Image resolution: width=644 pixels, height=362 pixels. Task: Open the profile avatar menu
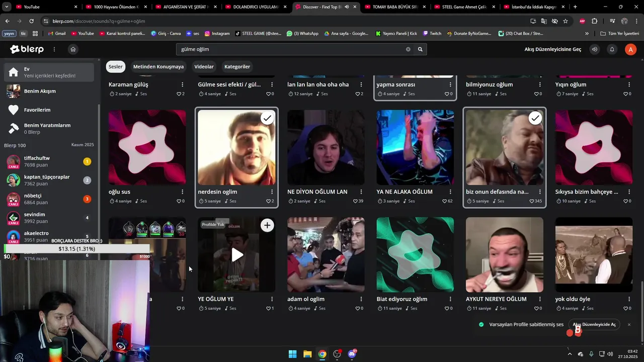(x=630, y=49)
